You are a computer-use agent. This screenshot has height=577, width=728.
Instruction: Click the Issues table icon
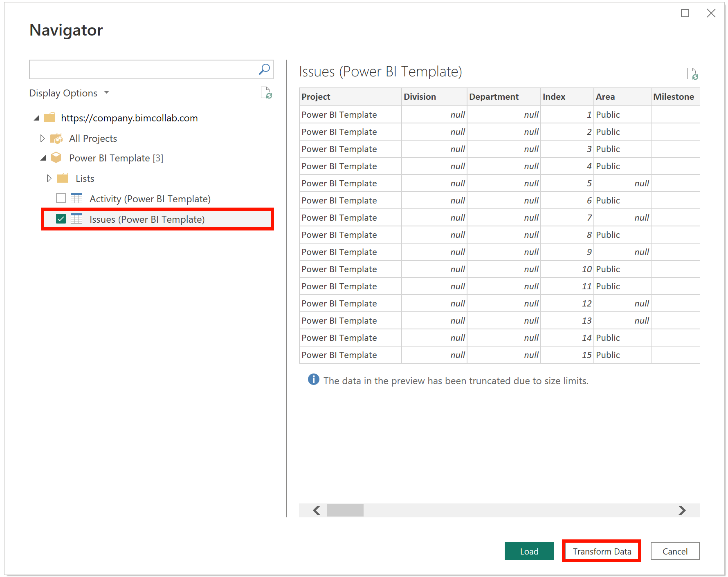coord(76,219)
